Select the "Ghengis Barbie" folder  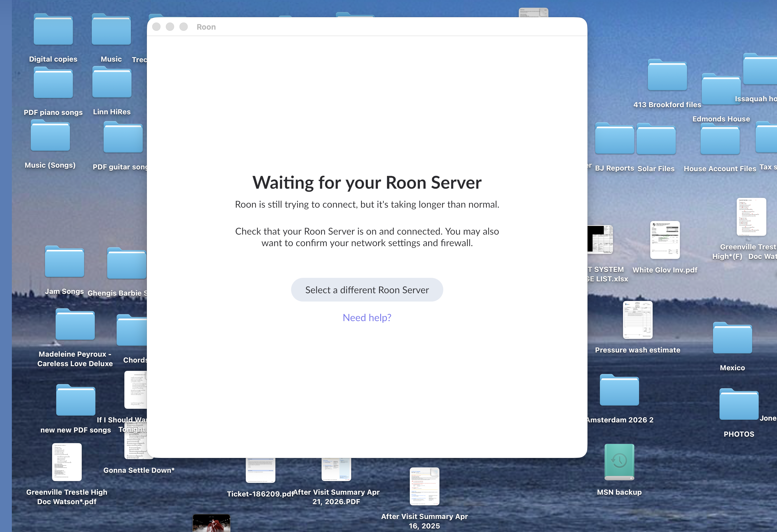[127, 264]
